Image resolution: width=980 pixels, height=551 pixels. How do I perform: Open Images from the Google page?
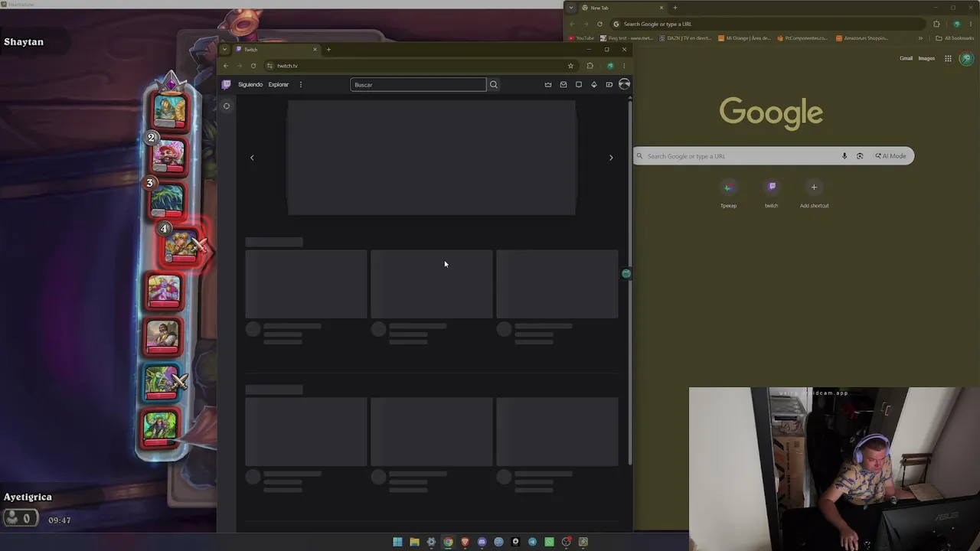pyautogui.click(x=926, y=58)
